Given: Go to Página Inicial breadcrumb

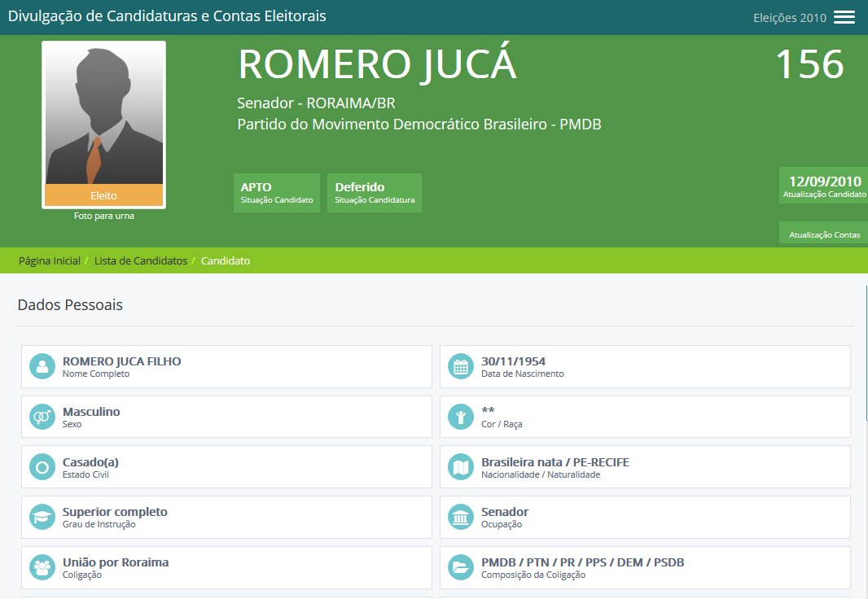Looking at the screenshot, I should pos(50,260).
